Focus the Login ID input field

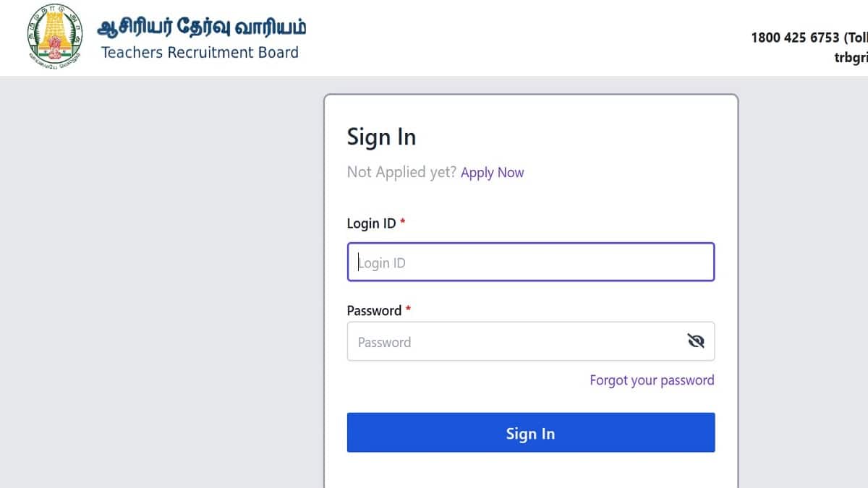pyautogui.click(x=530, y=262)
